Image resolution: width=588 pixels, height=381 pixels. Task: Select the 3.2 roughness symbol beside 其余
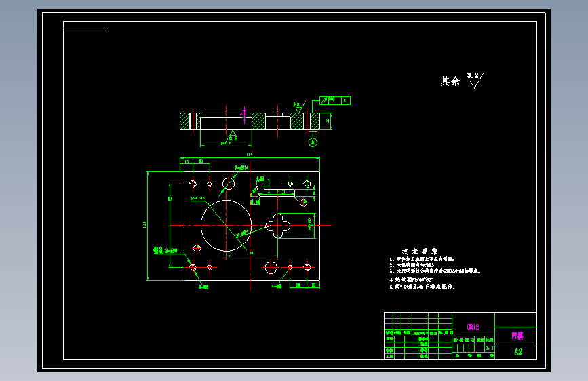click(475, 80)
